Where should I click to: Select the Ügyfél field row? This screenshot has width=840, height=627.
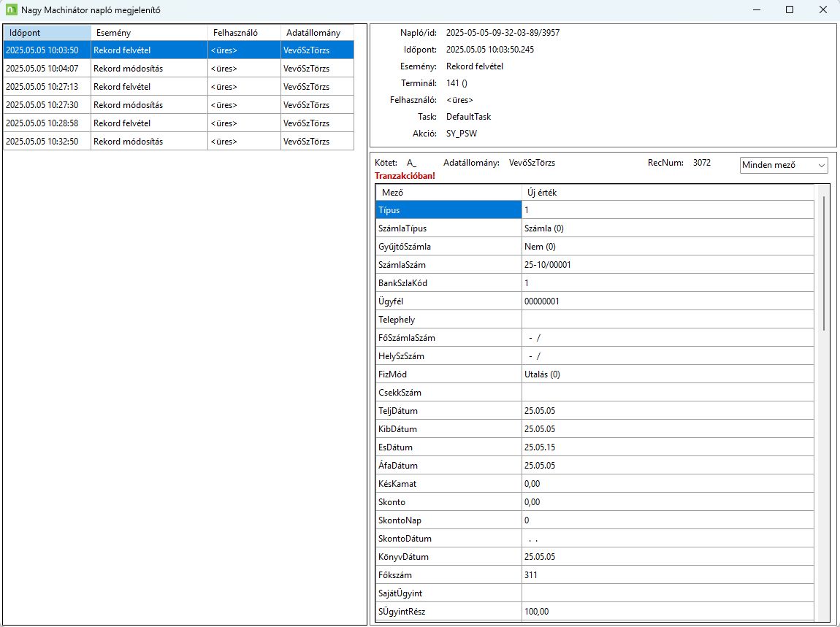448,301
